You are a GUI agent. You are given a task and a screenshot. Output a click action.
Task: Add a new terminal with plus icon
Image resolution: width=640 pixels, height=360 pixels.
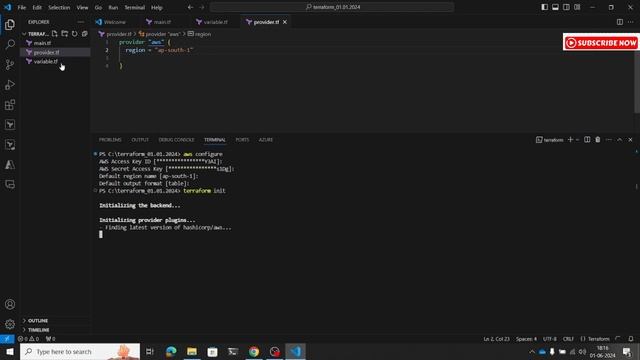[571, 140]
